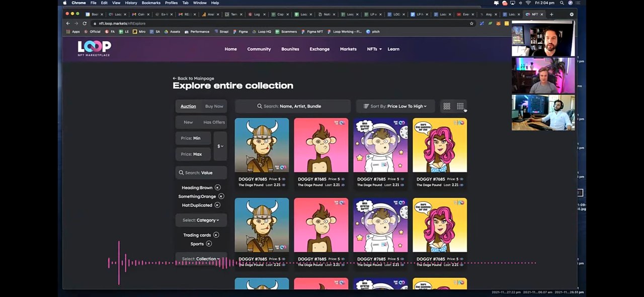Open the Apps bookmarks shortcut
Viewport: 644px width, 297px height.
tap(73, 32)
